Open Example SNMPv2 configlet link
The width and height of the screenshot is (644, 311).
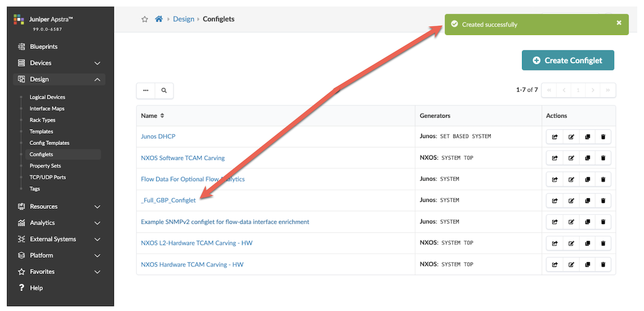225,222
